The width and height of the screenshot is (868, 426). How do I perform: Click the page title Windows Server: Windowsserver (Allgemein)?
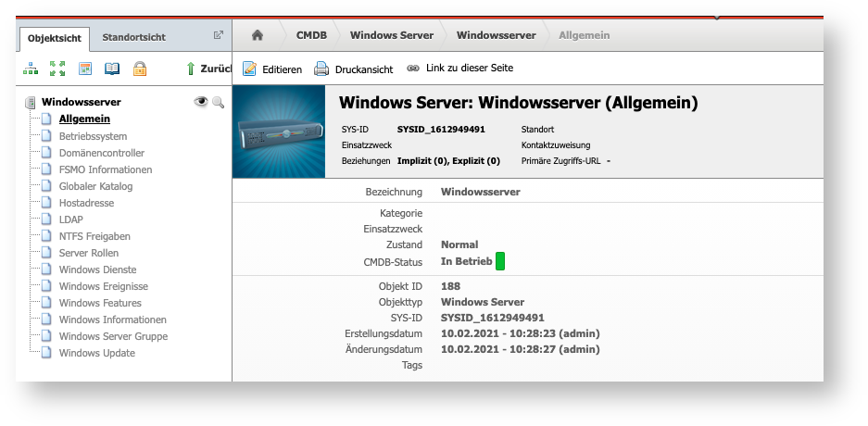519,103
